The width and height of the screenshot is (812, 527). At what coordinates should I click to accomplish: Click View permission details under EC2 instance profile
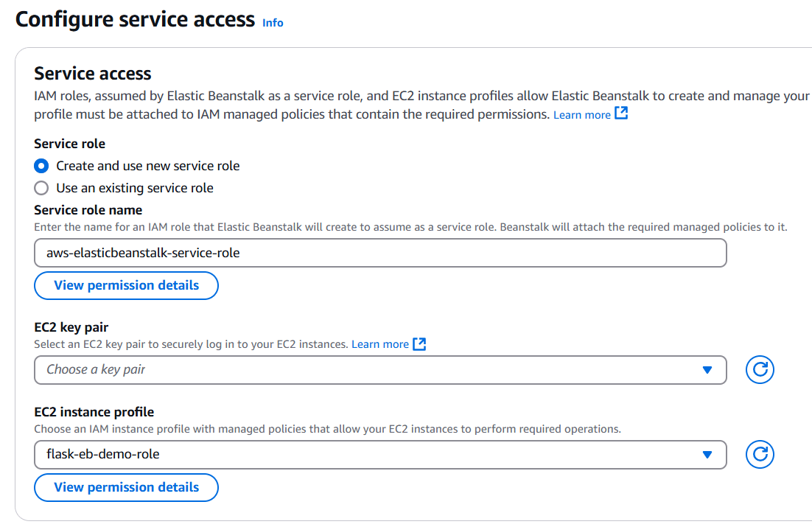(127, 487)
